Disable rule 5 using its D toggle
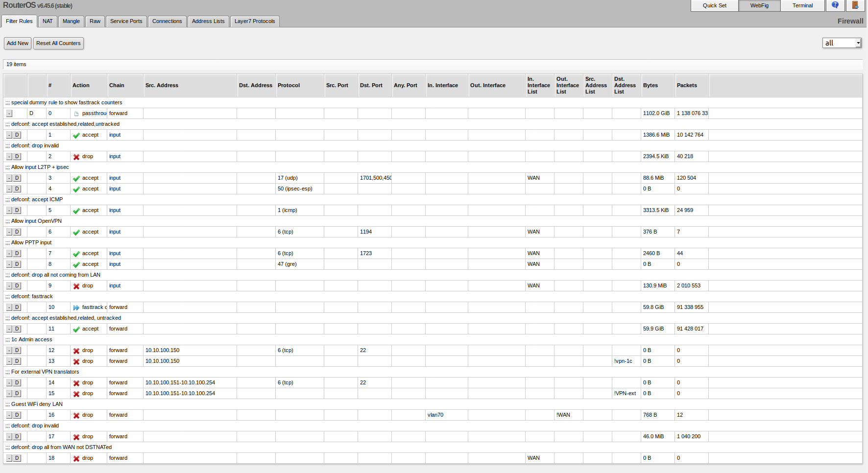This screenshot has width=868, height=473. coord(17,210)
